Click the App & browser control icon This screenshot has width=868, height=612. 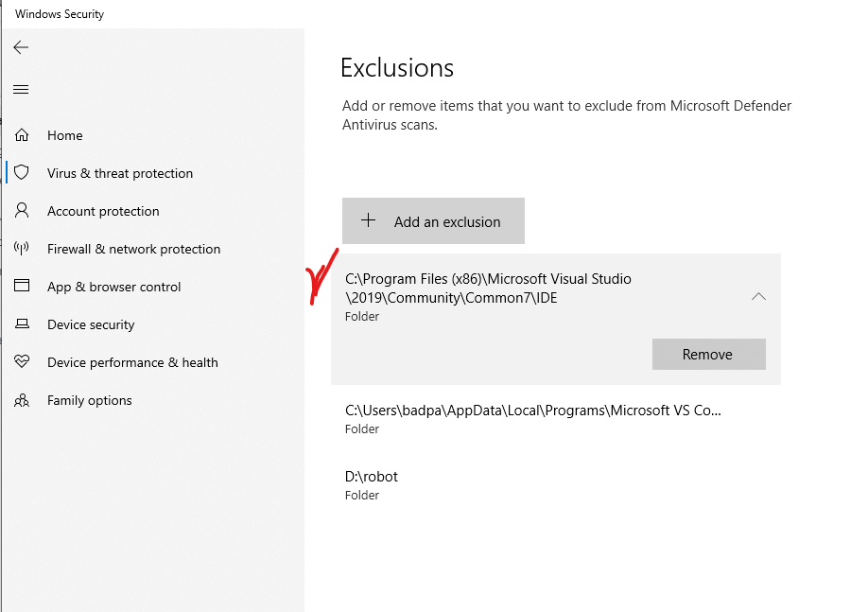(x=22, y=287)
